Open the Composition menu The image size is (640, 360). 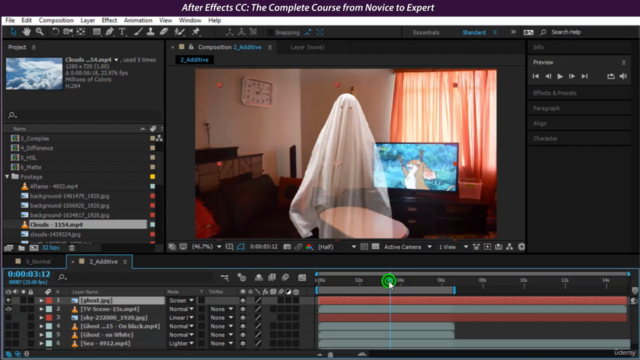[x=56, y=20]
